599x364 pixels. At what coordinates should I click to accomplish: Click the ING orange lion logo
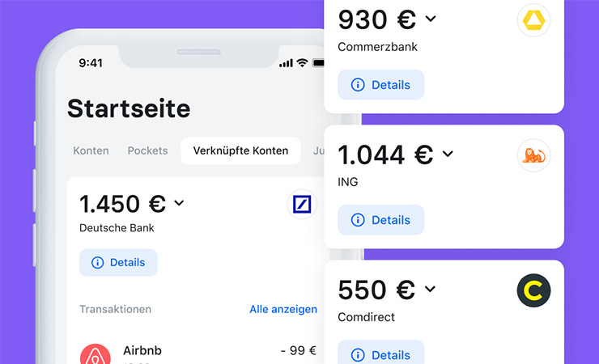(x=533, y=155)
